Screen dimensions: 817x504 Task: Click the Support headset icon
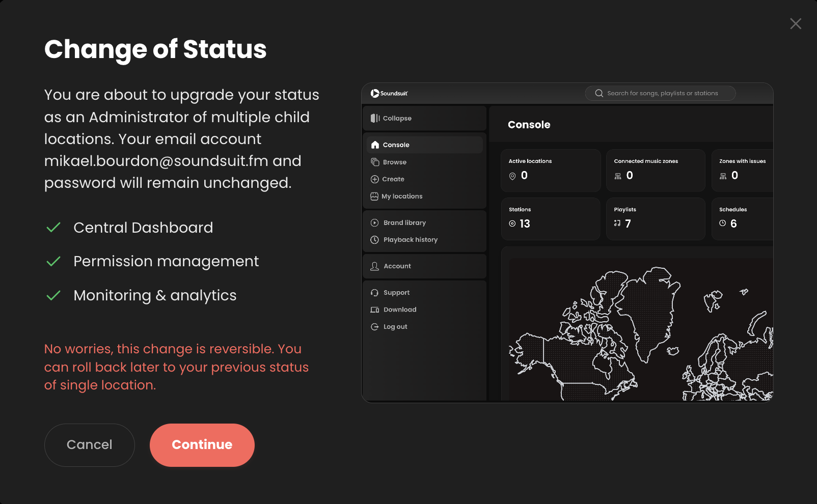click(x=374, y=293)
